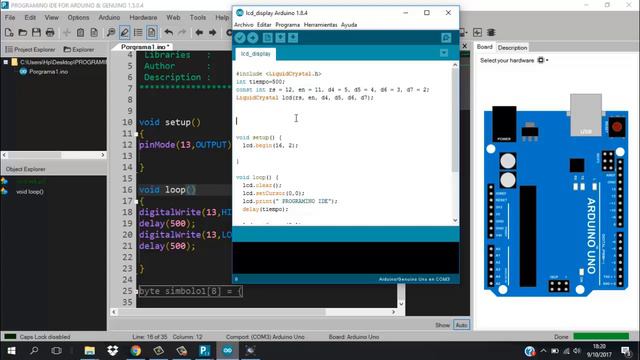Image resolution: width=640 pixels, height=360 pixels.
Task: Click the Arduino Uno board image
Action: click(556, 195)
